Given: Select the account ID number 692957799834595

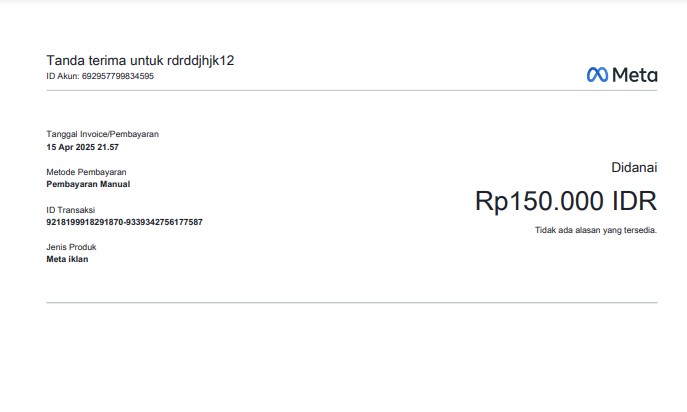Looking at the screenshot, I should [120, 76].
